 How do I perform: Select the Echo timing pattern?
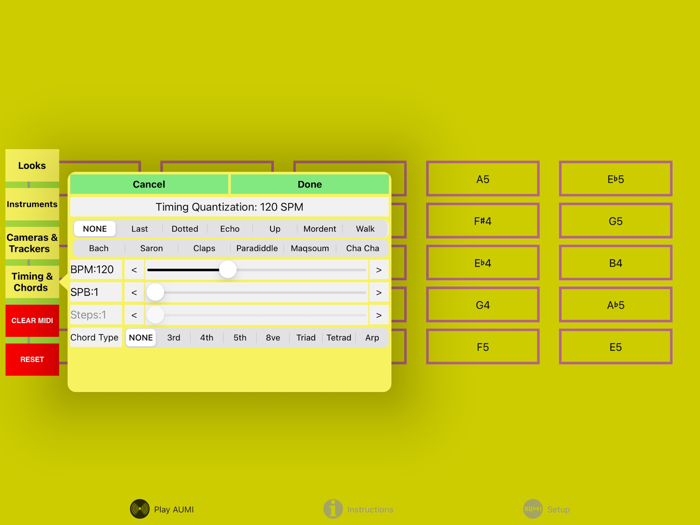tap(230, 229)
